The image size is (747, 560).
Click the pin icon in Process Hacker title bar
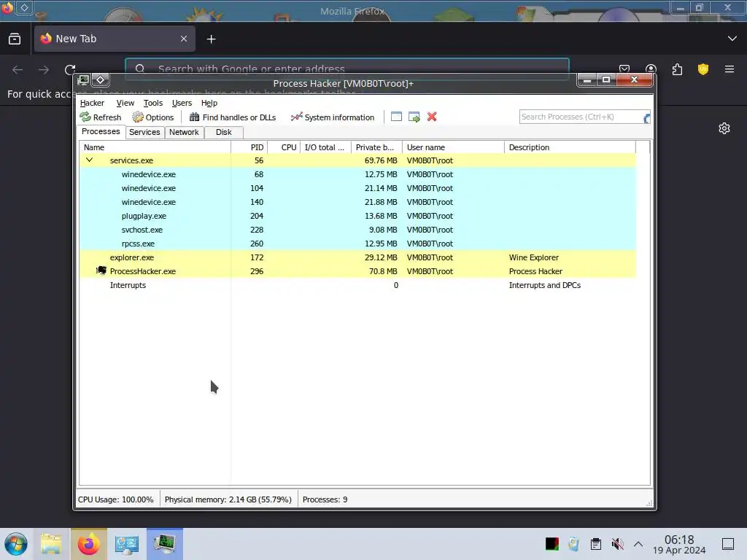click(101, 79)
